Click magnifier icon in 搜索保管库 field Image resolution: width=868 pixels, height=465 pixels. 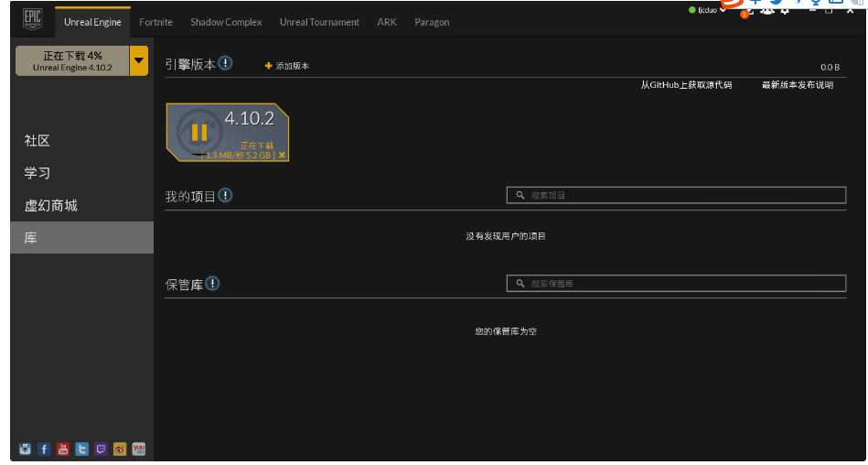point(520,283)
